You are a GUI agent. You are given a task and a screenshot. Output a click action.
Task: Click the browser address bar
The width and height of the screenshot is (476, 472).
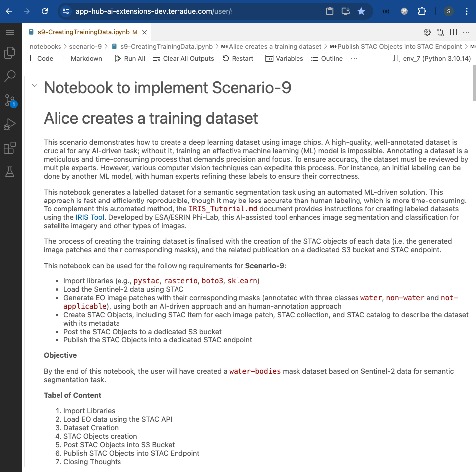click(198, 11)
